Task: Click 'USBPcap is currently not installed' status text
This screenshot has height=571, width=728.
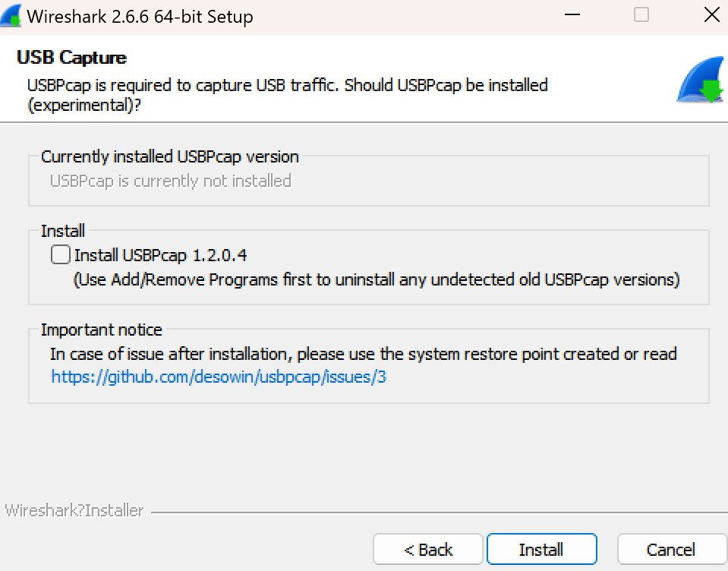Action: (x=170, y=181)
